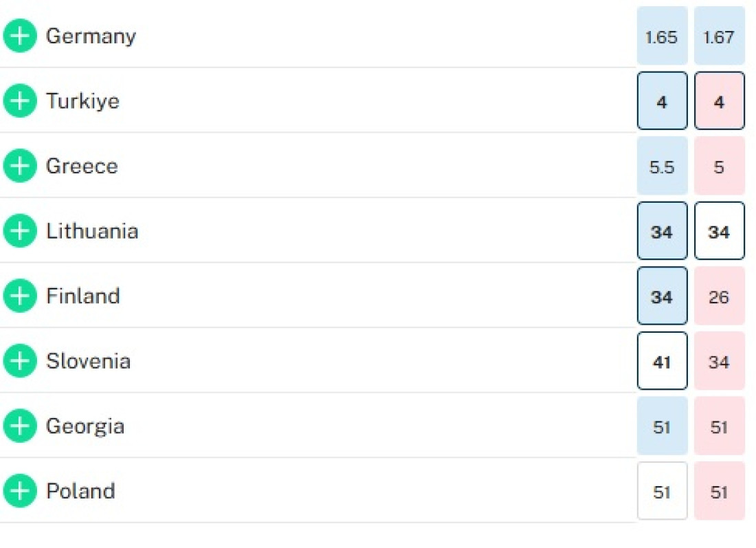The image size is (756, 548).
Task: Expand the Germany row plus icon
Action: [20, 36]
